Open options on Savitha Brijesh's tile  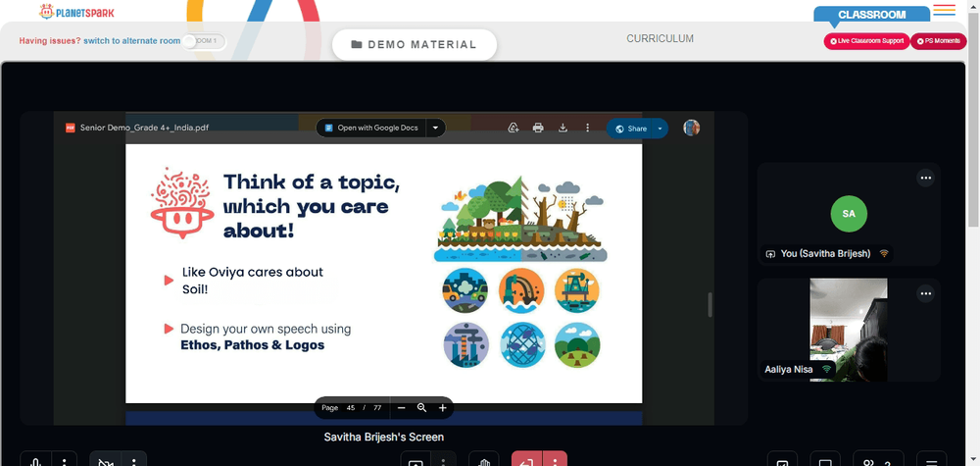pyautogui.click(x=926, y=178)
